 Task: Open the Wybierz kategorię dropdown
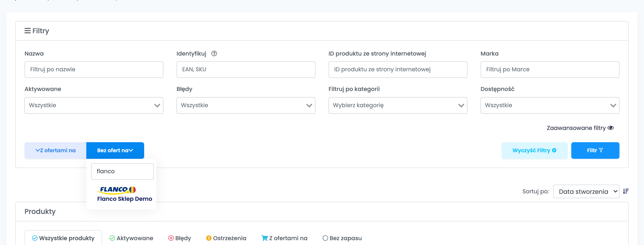click(x=398, y=105)
